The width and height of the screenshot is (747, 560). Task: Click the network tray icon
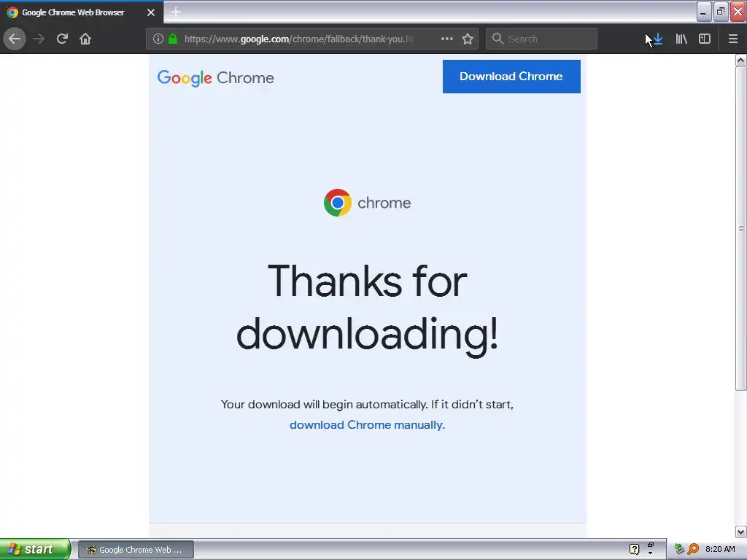(679, 549)
